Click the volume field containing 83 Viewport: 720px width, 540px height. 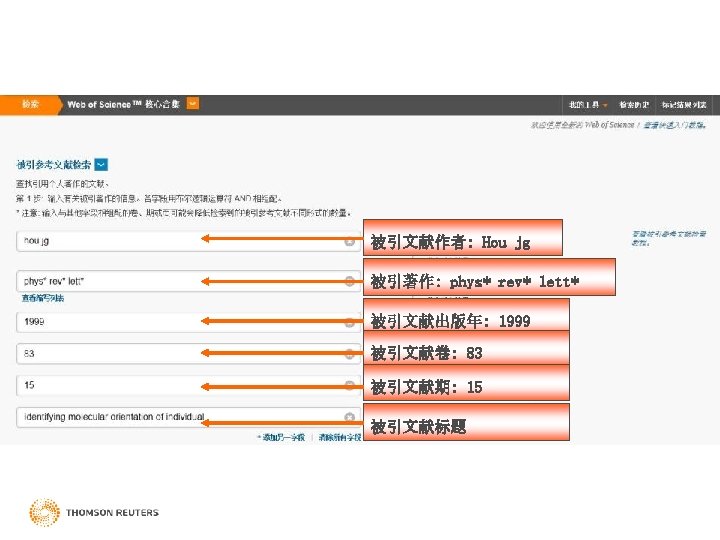click(188, 354)
